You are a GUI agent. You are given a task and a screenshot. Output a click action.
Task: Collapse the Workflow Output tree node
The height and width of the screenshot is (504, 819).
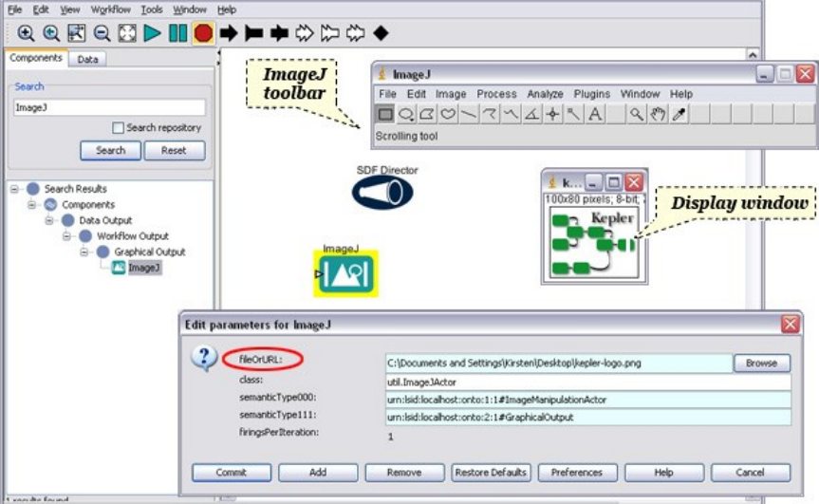click(x=66, y=236)
